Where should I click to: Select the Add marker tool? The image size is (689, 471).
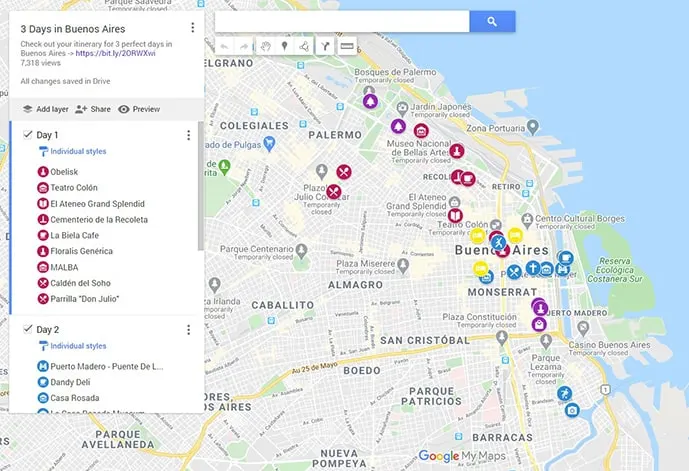click(x=285, y=46)
